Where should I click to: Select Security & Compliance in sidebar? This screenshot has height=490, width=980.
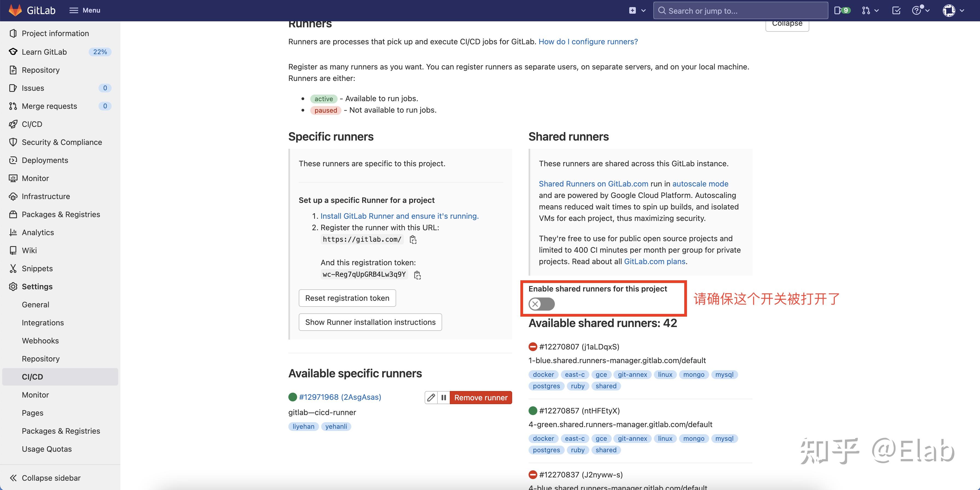tap(62, 142)
